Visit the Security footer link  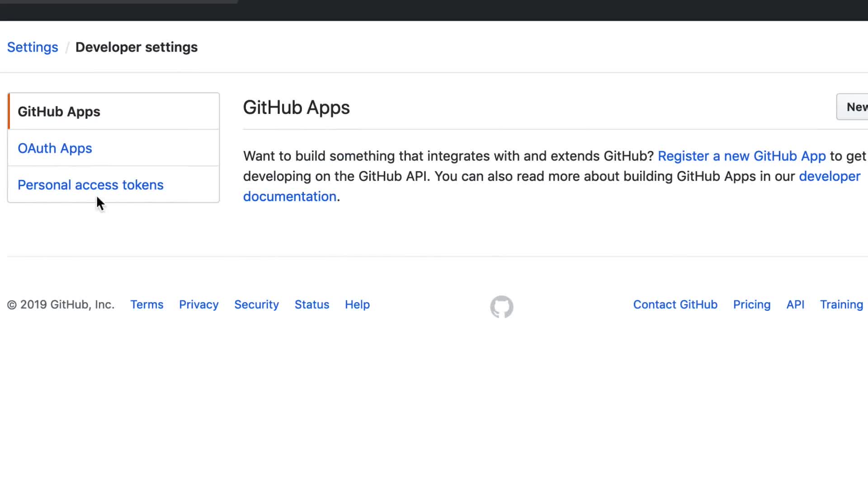click(x=256, y=305)
